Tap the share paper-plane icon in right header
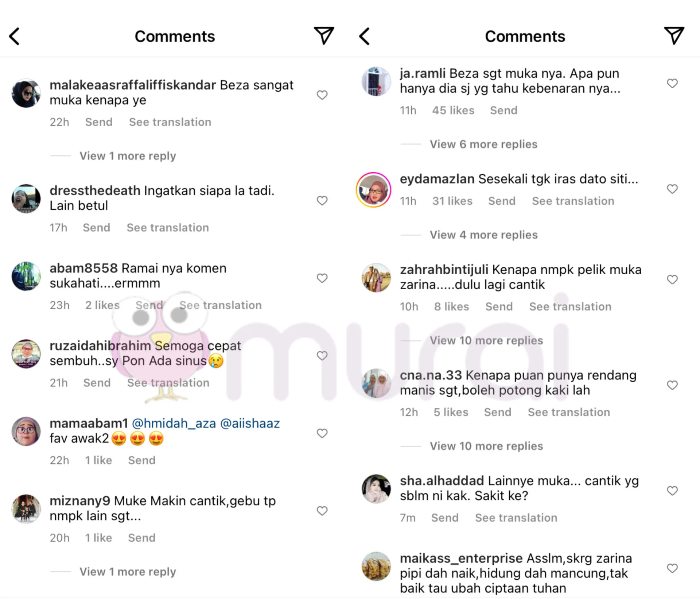Viewport: 700px width, 599px height. click(x=674, y=35)
